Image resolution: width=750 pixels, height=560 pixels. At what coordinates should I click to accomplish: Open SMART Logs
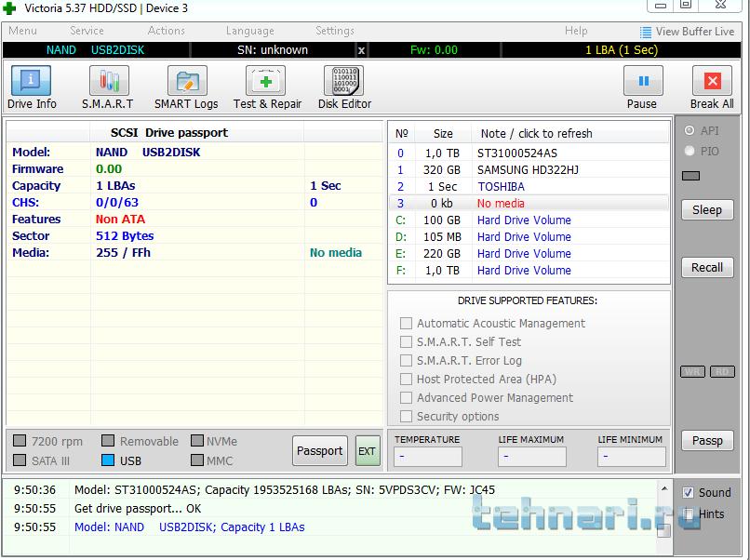(x=186, y=87)
